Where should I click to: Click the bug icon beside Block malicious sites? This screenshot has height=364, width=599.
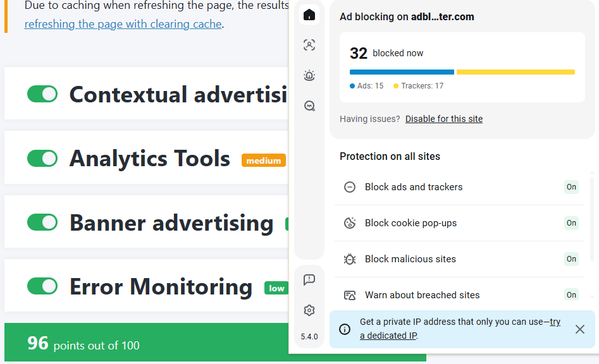coord(350,259)
